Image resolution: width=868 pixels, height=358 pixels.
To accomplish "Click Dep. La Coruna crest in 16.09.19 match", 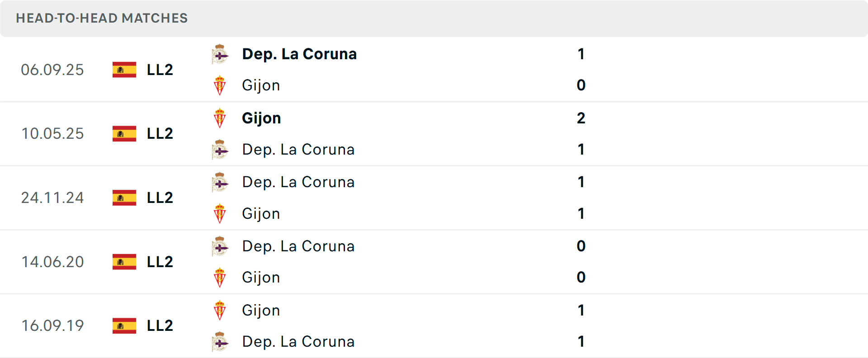I will click(220, 342).
